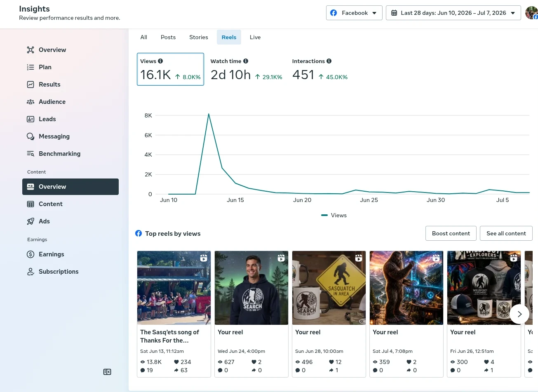Switch to the Stories tab
The image size is (538, 392).
tap(199, 37)
